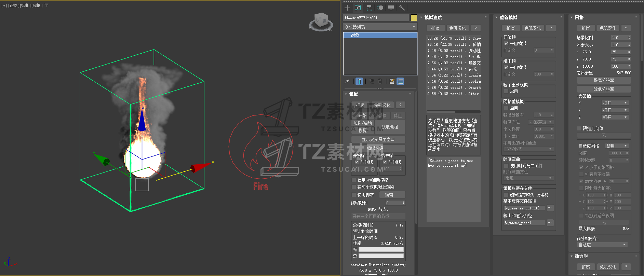This screenshot has width=644, height=276.
Task: Click the 线程限制 spinner arrows
Action: point(403,203)
